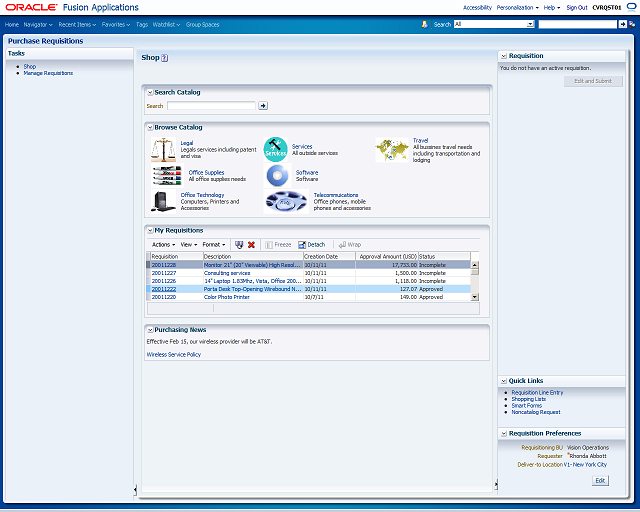Open the Telecommunications phone icon
This screenshot has width=640, height=512.
(x=286, y=202)
